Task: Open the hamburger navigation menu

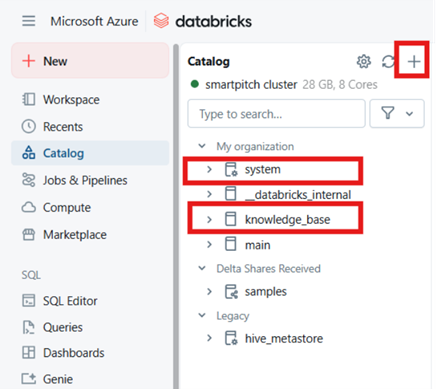Action: (29, 21)
